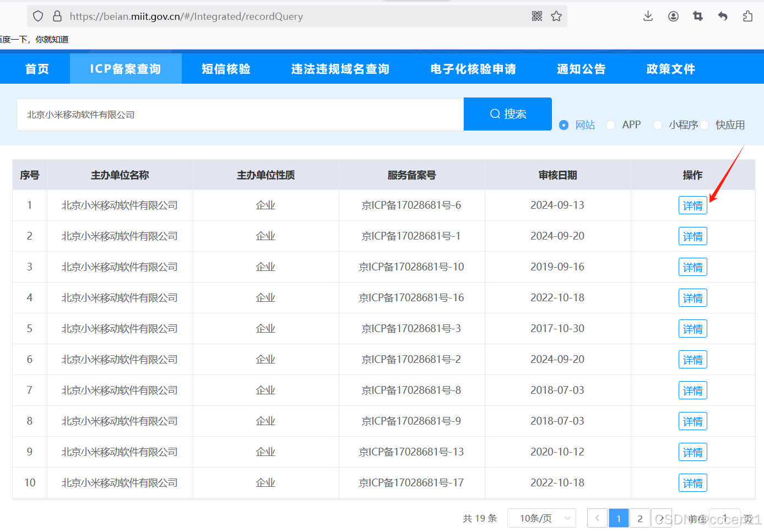Select the 快应用 radio option
Screen dimensions: 764x532
[705, 125]
